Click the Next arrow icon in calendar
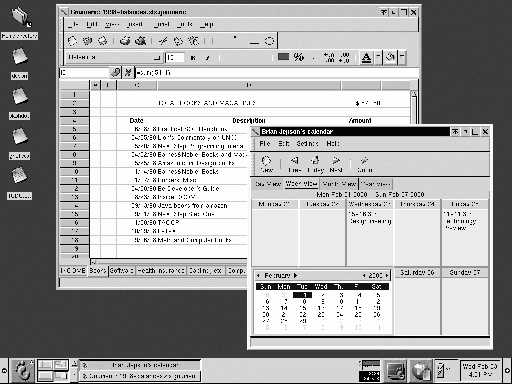The width and height of the screenshot is (512, 384). pyautogui.click(x=336, y=164)
